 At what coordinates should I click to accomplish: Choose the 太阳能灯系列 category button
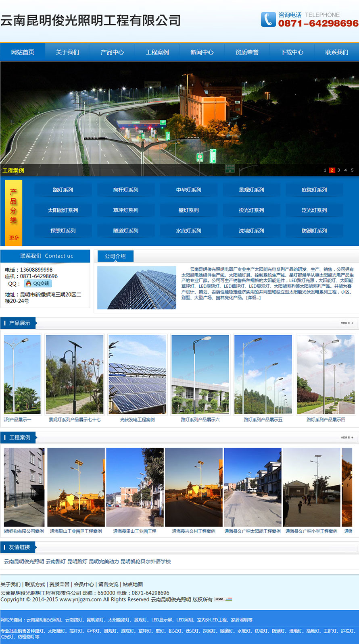[x=63, y=210]
